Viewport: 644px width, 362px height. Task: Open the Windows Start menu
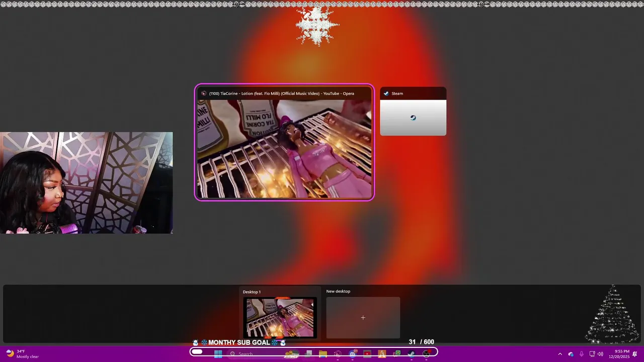click(x=218, y=354)
